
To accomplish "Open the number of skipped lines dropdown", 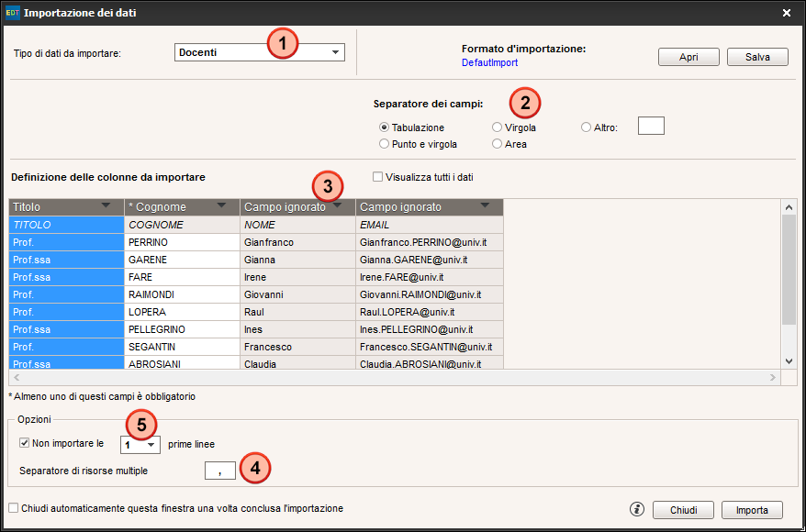I will tap(140, 445).
